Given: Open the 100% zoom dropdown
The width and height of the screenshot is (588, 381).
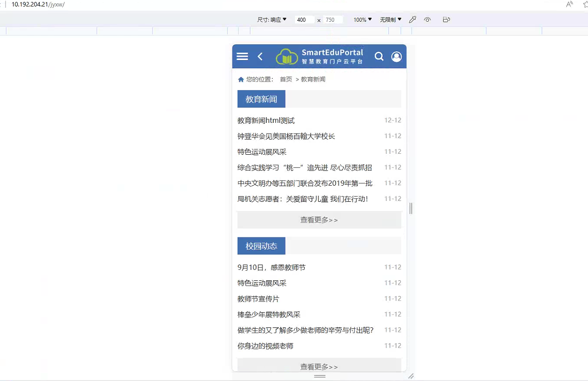Looking at the screenshot, I should [362, 20].
